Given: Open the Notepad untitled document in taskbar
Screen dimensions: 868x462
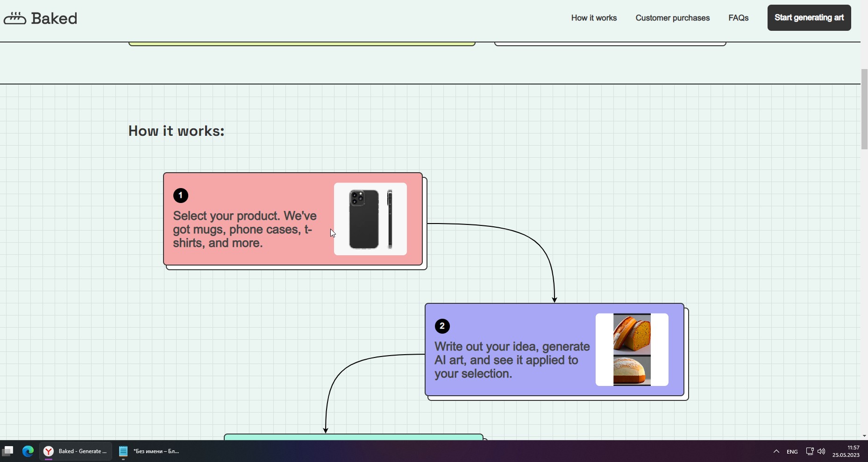Looking at the screenshot, I should (149, 451).
